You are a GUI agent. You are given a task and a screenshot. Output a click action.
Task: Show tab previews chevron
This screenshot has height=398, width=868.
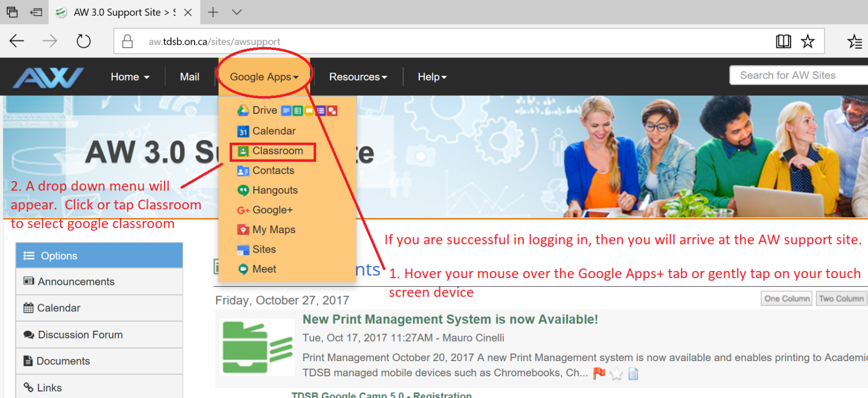click(237, 12)
